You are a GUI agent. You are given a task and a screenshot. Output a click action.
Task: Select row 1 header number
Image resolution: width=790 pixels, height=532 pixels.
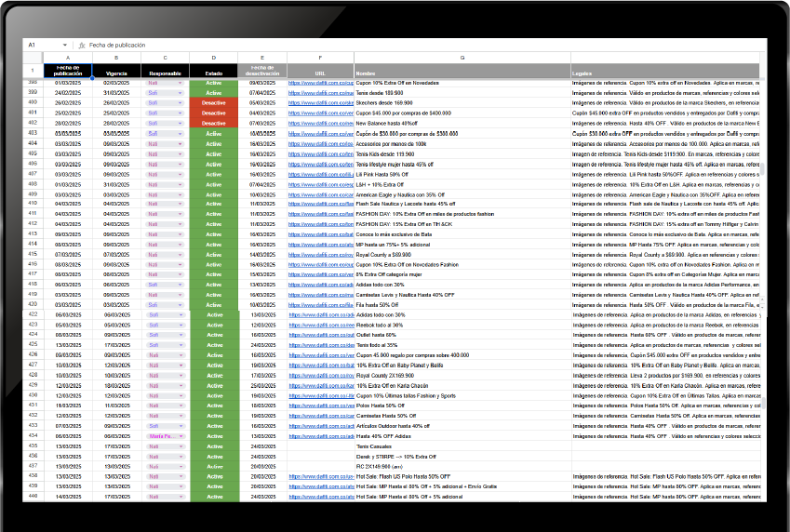[x=33, y=71]
